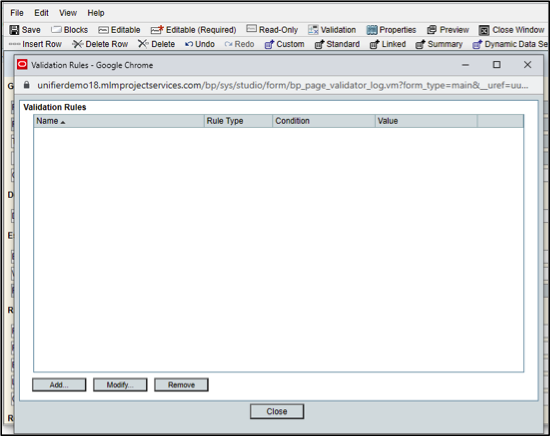Click the Value column header
The width and height of the screenshot is (550, 436).
[x=426, y=121]
